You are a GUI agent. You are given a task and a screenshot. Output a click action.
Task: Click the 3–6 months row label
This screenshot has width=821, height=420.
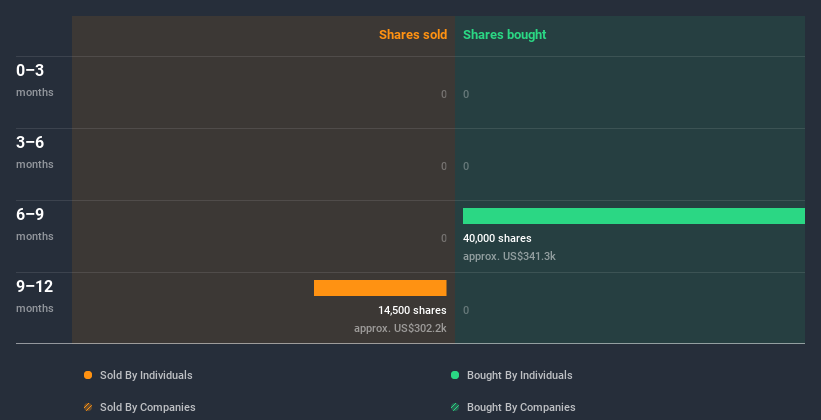(35, 152)
